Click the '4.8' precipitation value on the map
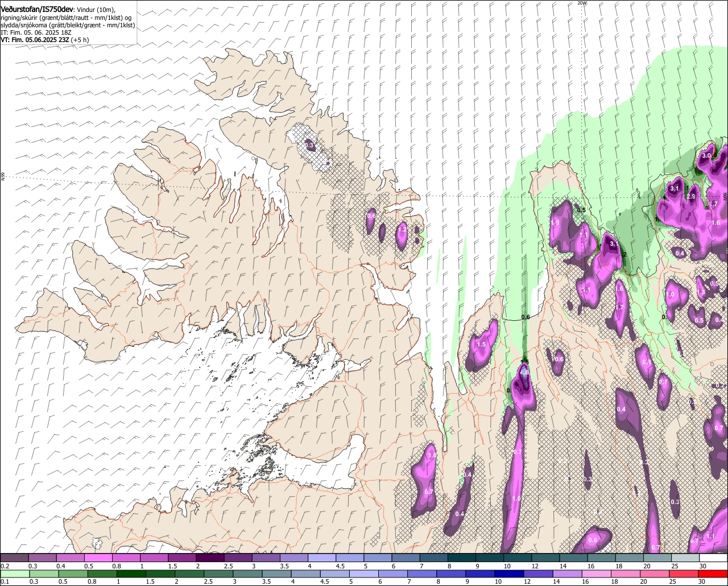This screenshot has width=728, height=586. point(524,373)
